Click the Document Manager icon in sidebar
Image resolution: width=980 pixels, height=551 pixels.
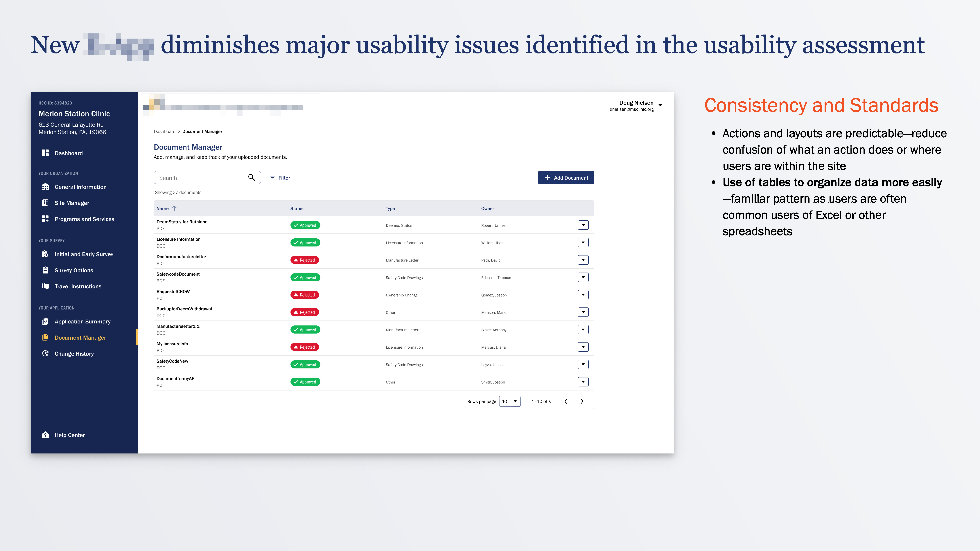click(45, 337)
